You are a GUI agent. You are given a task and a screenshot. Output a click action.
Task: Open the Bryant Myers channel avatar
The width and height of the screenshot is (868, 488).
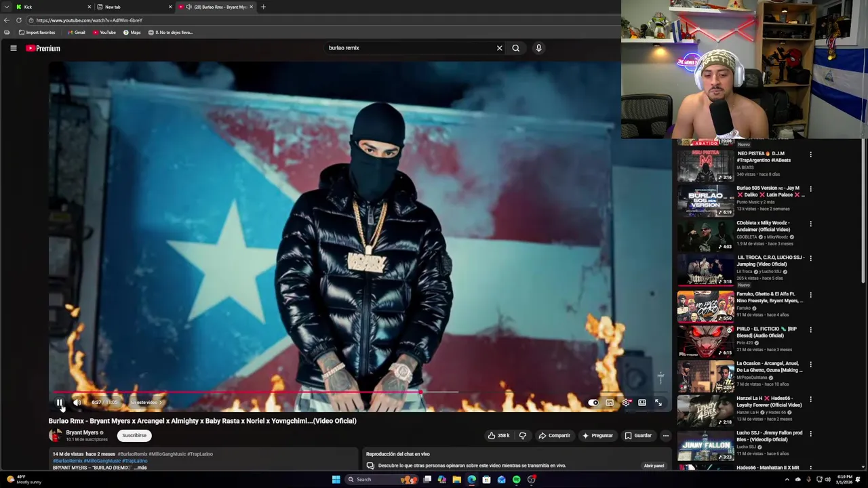click(55, 436)
